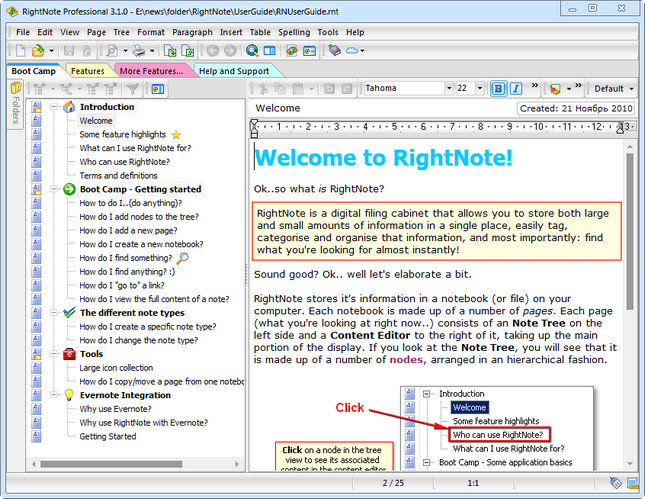
Task: Open the font size 22 dropdown
Action: [x=479, y=89]
